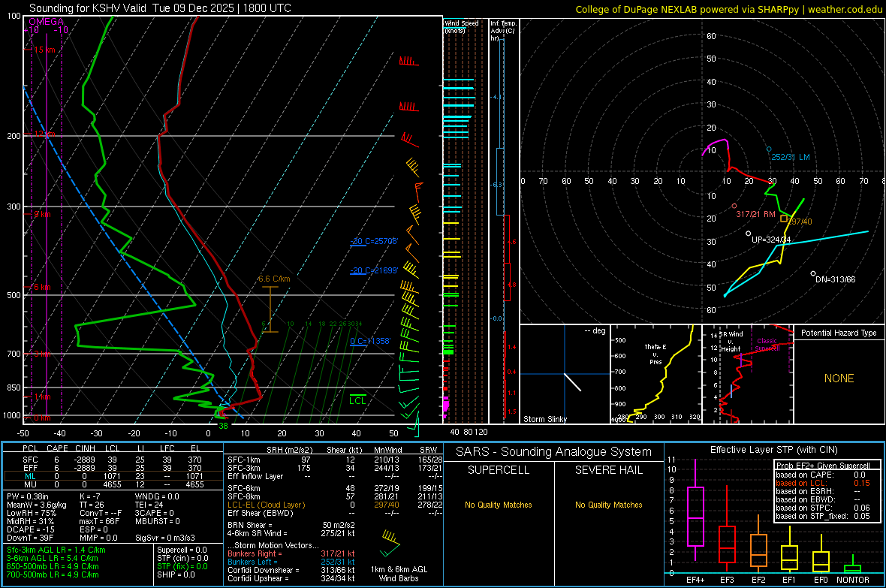
Task: Click the Corfidi Downshear = 313/66 kt line
Action: point(291,570)
